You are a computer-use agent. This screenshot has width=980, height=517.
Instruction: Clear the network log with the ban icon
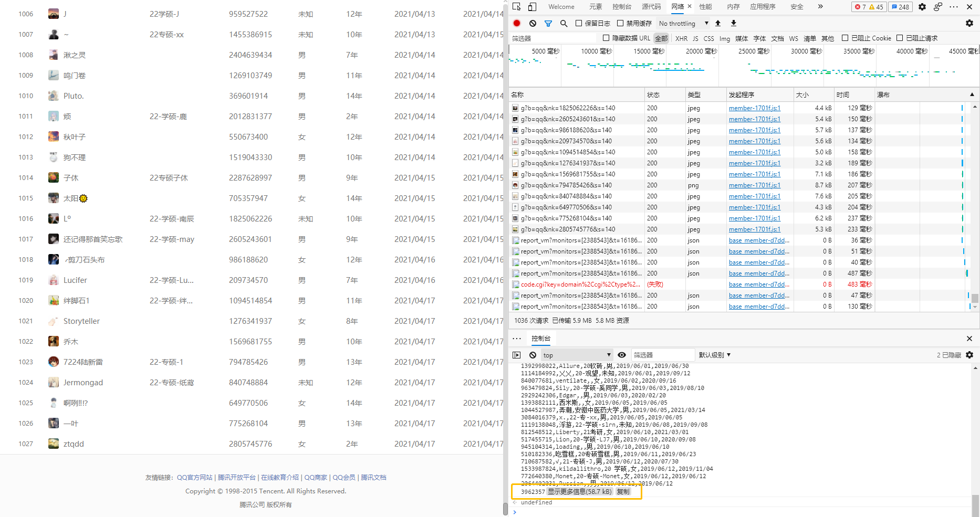coord(533,23)
